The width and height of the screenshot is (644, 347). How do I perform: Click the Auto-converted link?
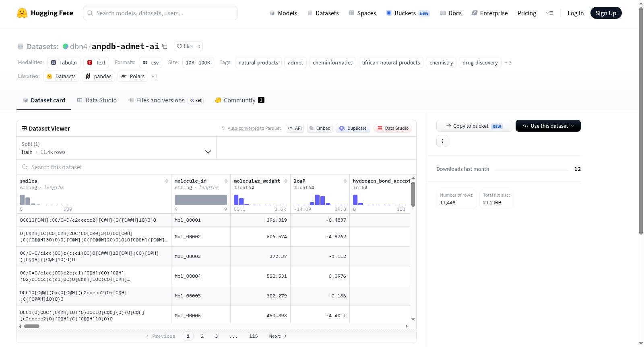coord(243,128)
